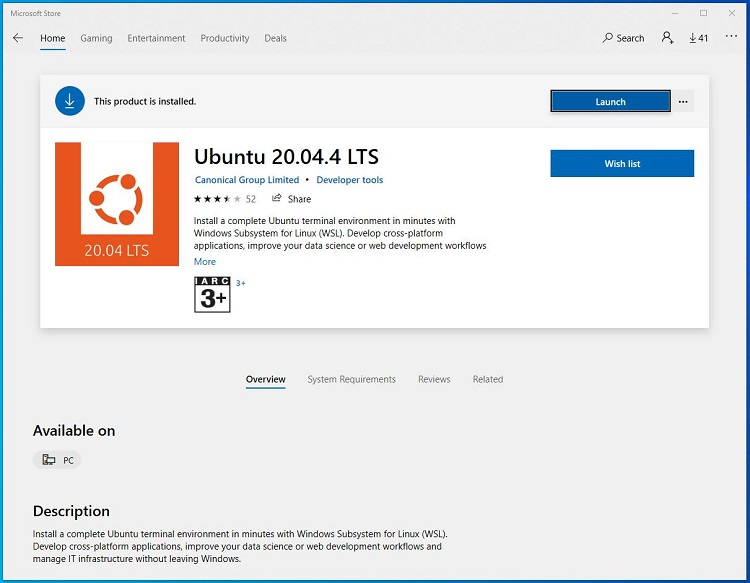The height and width of the screenshot is (583, 750).
Task: Click the Description heading
Action: pyautogui.click(x=71, y=511)
